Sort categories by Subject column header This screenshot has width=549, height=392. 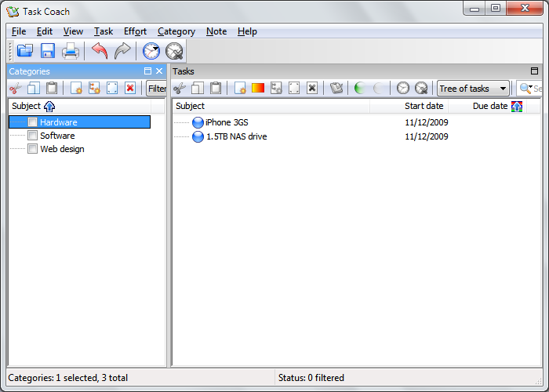click(80, 106)
